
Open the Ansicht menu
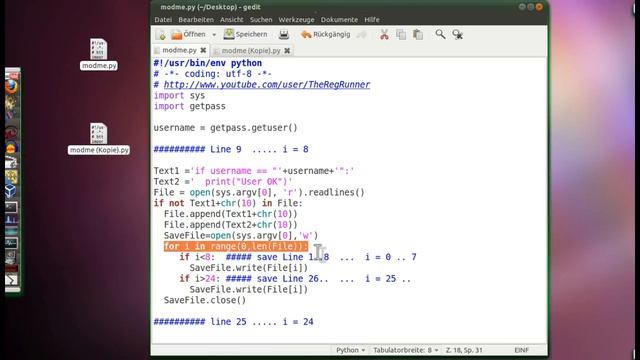tap(231, 20)
